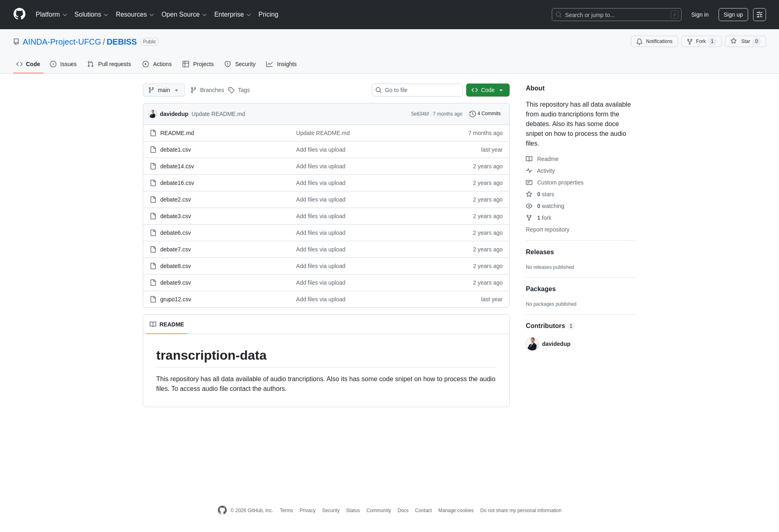Switch to the Security tab
The image size is (779, 532).
(240, 64)
